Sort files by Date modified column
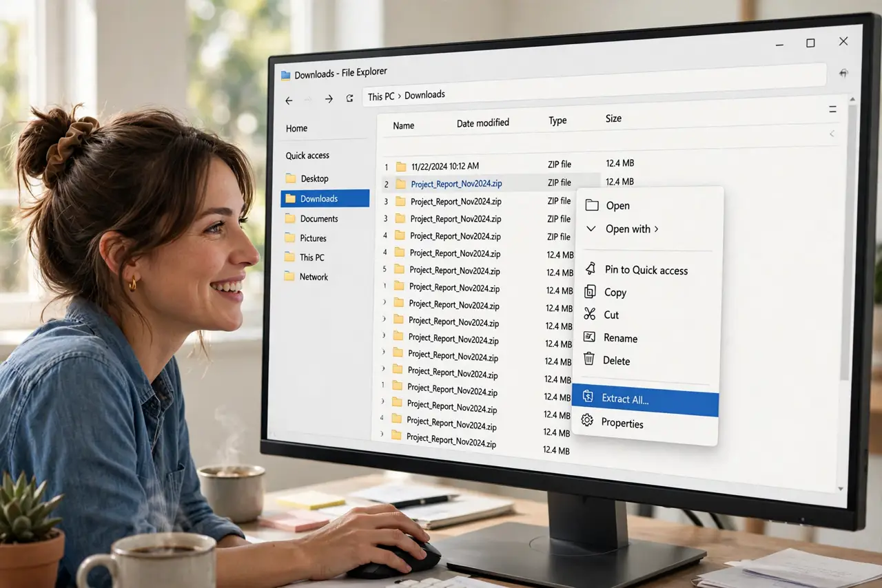The width and height of the screenshot is (882, 588). click(483, 123)
